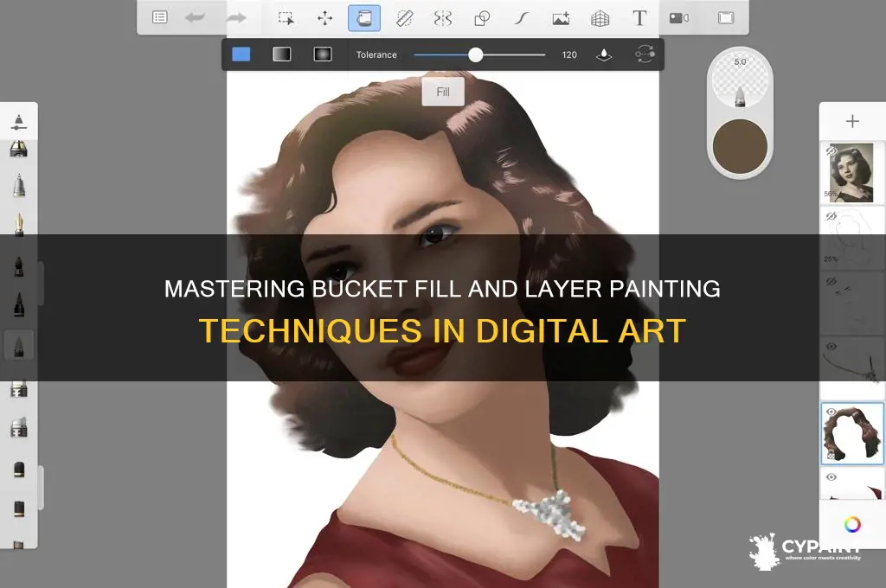This screenshot has width=886, height=588.
Task: Hide the red dress layer via eye
Action: (x=831, y=477)
